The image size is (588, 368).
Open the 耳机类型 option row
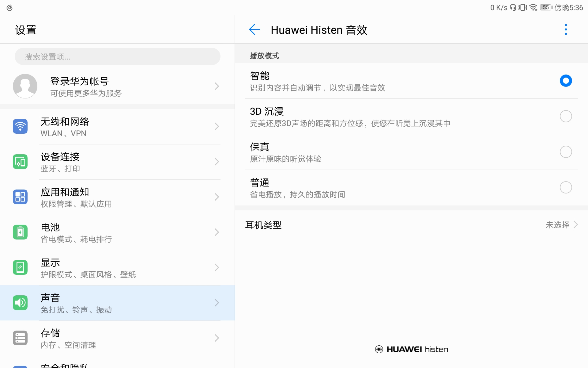412,225
